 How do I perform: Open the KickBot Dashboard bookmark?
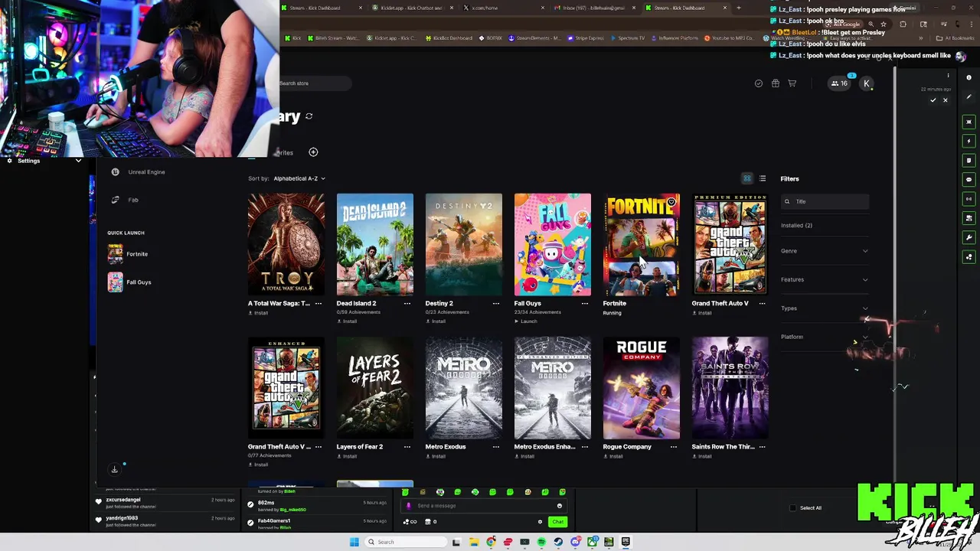(x=449, y=37)
